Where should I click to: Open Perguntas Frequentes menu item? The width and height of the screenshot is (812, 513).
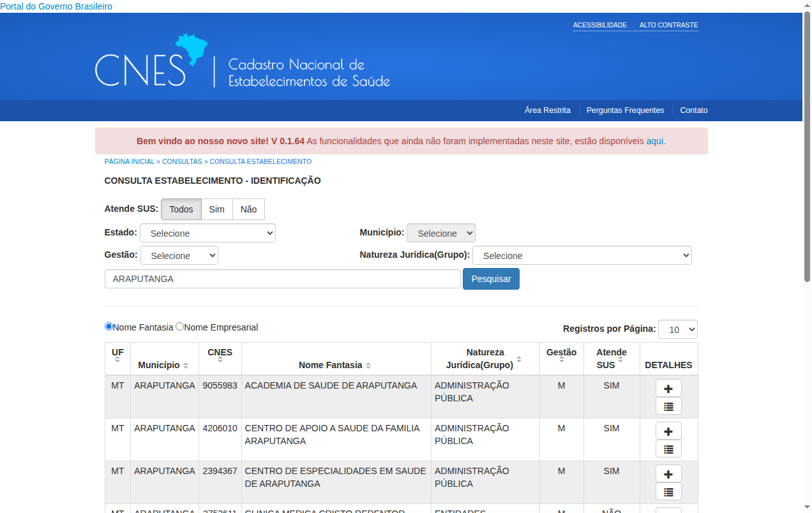(x=625, y=110)
